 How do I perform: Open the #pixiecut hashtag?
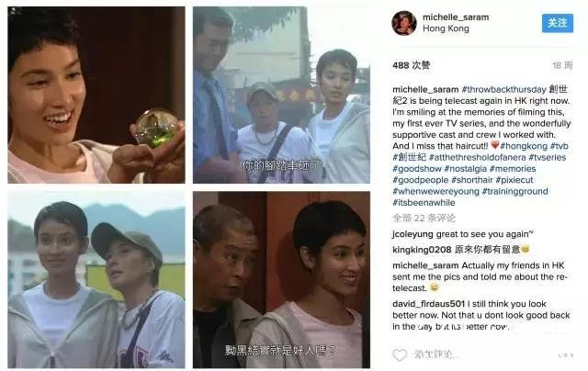click(514, 180)
